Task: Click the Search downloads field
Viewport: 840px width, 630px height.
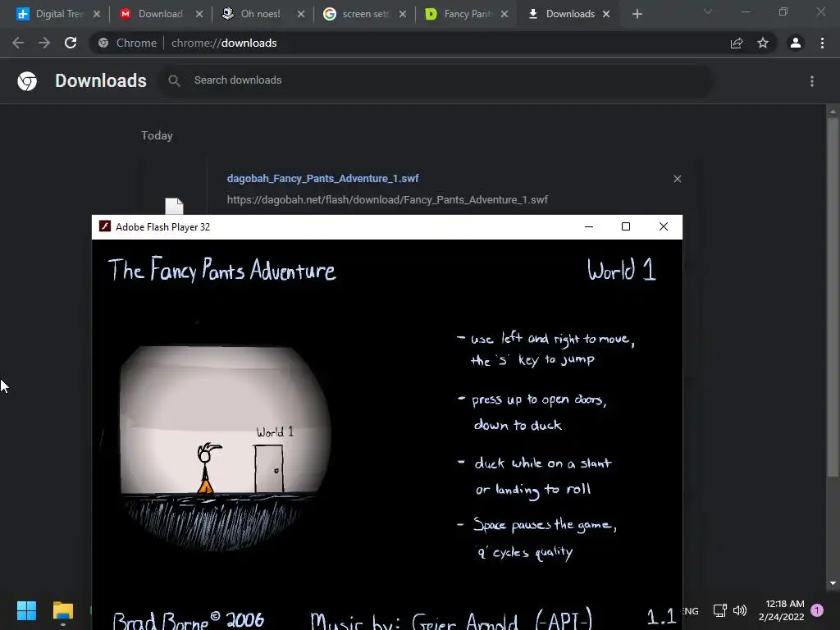Action: point(435,80)
